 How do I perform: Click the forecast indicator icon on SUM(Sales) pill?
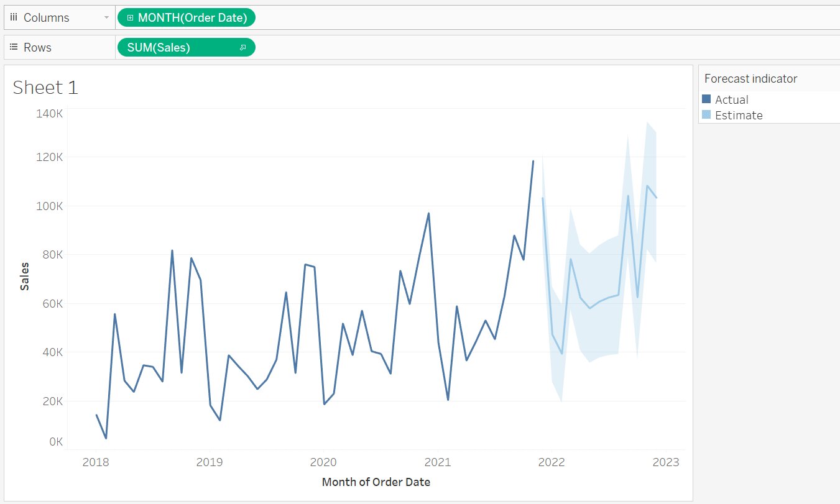coord(243,47)
